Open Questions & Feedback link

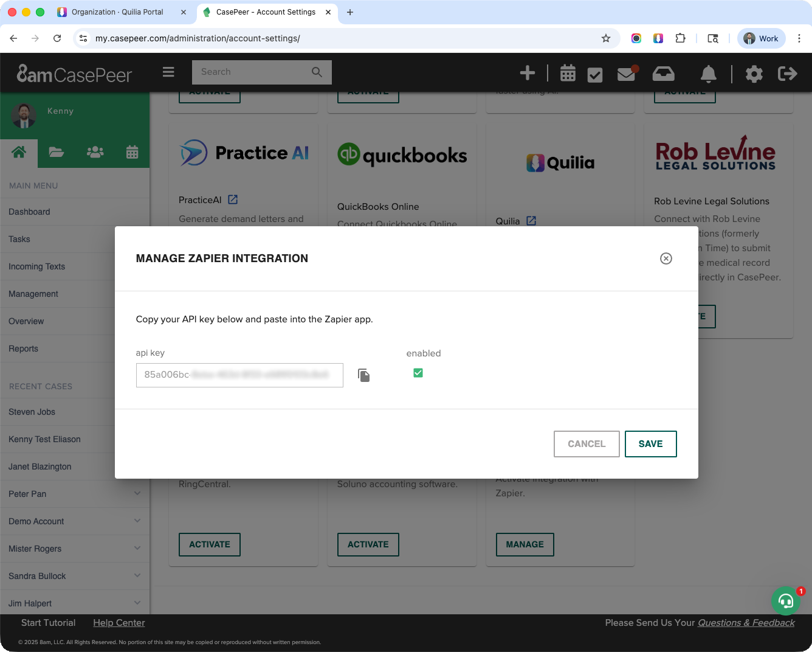click(746, 623)
